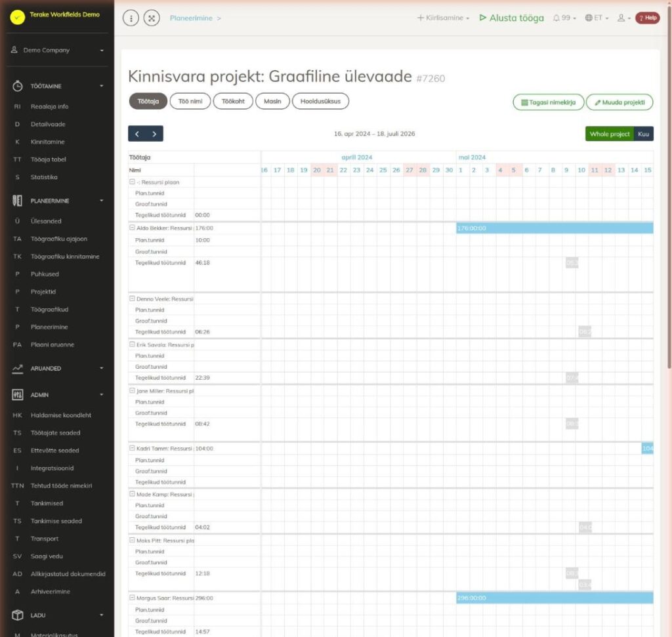
Task: Switch to the Hooldusüksus tab
Action: click(x=320, y=102)
